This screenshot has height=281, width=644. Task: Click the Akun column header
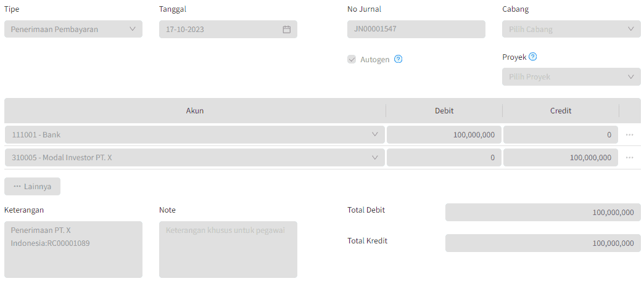(195, 110)
